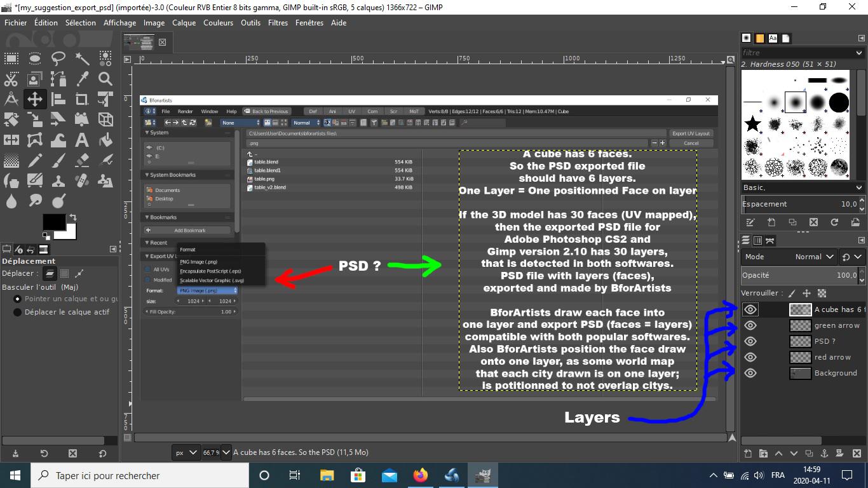
Task: Open the Fenêtres menu
Action: click(309, 22)
